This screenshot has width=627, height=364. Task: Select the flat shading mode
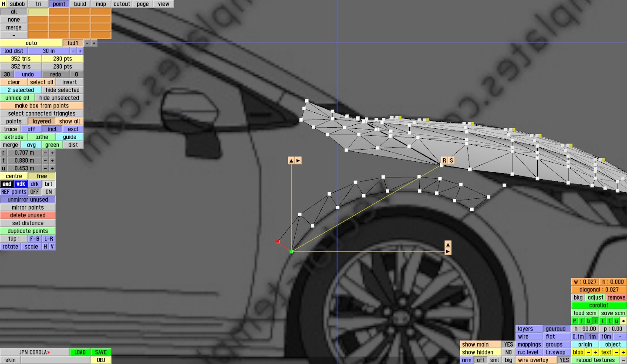tap(557, 337)
